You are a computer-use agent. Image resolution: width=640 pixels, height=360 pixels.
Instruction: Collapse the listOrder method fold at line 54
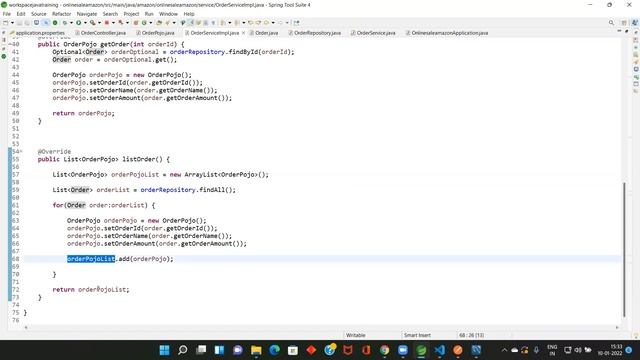point(21,151)
